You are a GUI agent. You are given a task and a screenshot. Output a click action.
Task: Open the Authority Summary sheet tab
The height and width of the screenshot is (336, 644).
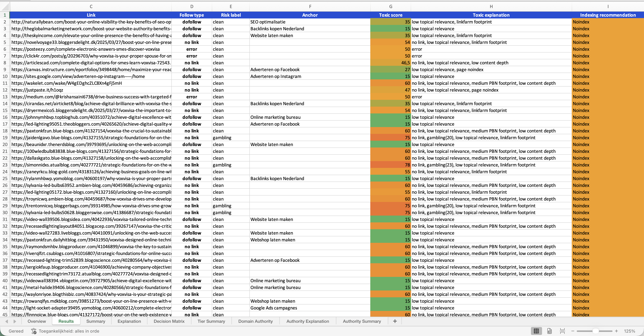(x=362, y=321)
